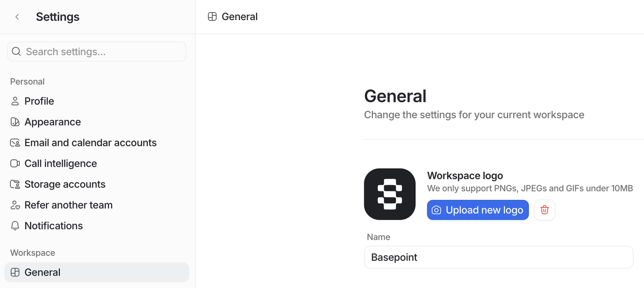Open Storage accounts settings
The height and width of the screenshot is (288, 644).
65,184
